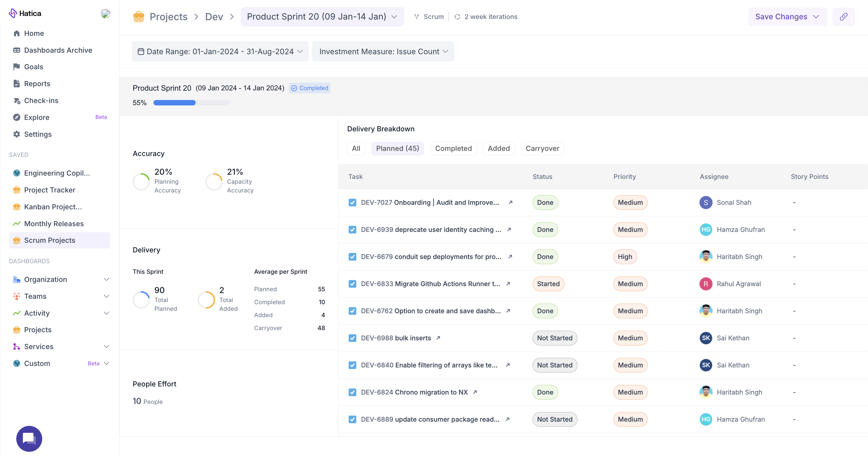Click the Check-ins icon

[x=17, y=100]
